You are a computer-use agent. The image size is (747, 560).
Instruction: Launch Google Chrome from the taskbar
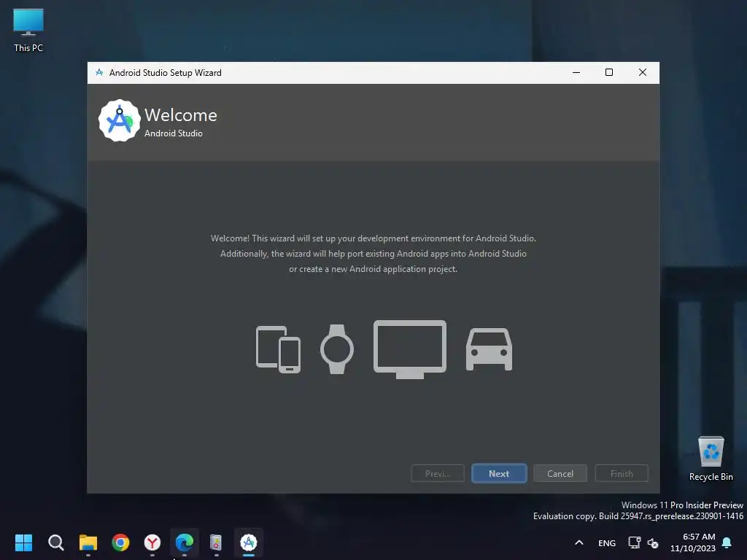[x=120, y=542]
